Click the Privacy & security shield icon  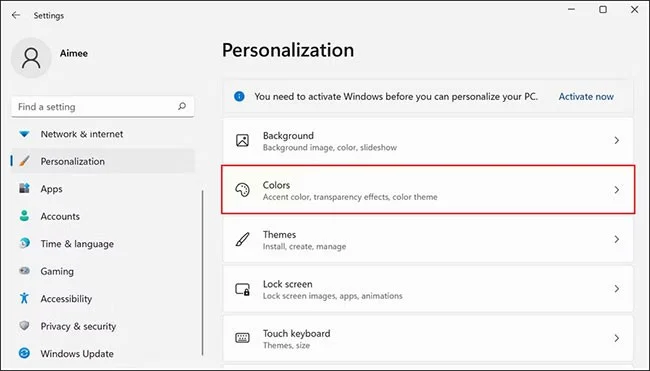(x=24, y=326)
